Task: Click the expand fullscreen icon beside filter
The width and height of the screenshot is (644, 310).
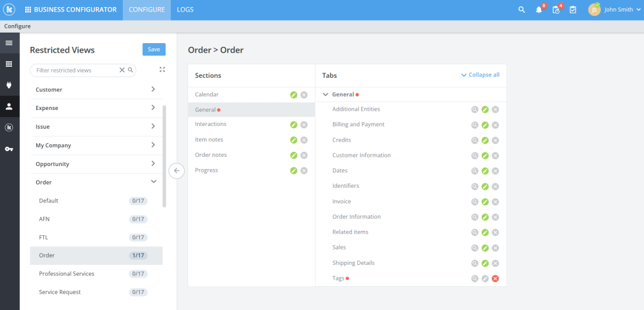Action: point(162,69)
